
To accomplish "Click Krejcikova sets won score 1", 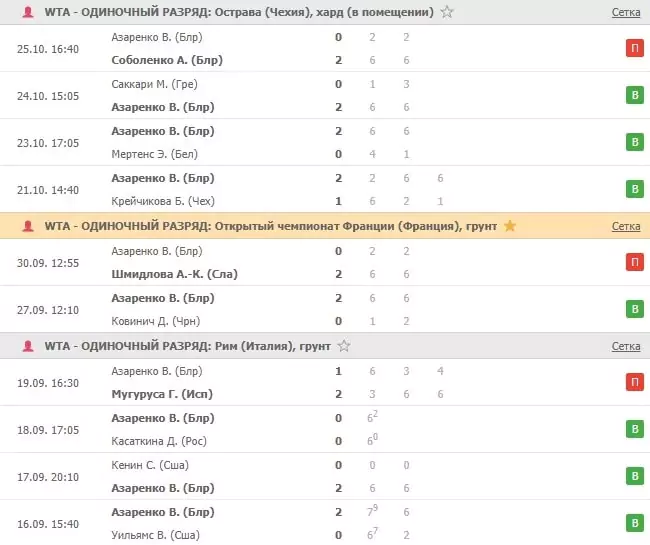I will tap(339, 201).
